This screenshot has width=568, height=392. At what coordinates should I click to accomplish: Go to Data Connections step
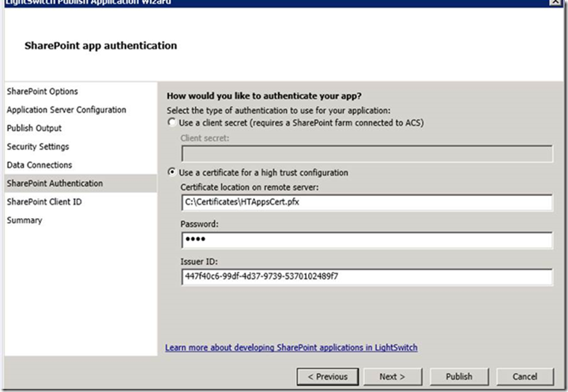(x=39, y=165)
